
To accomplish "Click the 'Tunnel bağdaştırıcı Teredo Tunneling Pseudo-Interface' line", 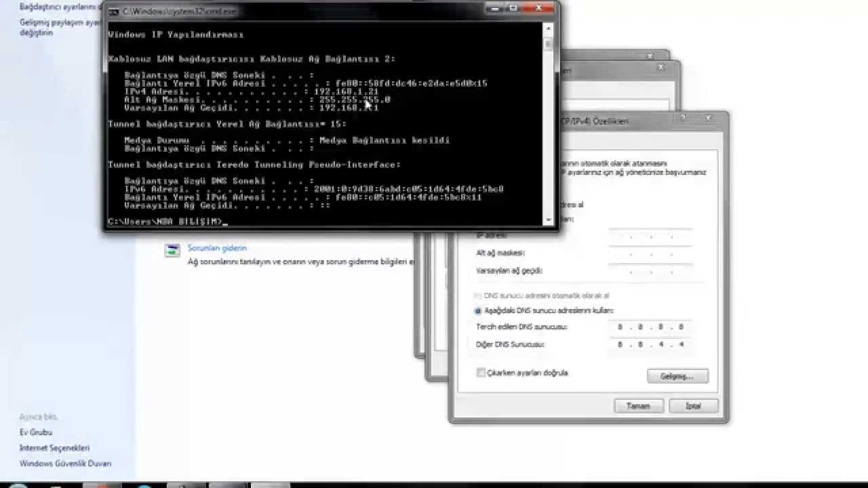I will (254, 165).
